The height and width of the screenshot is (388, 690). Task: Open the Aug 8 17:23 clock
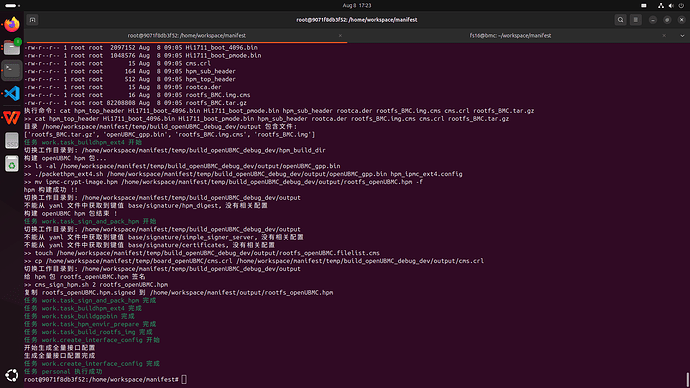point(357,5)
